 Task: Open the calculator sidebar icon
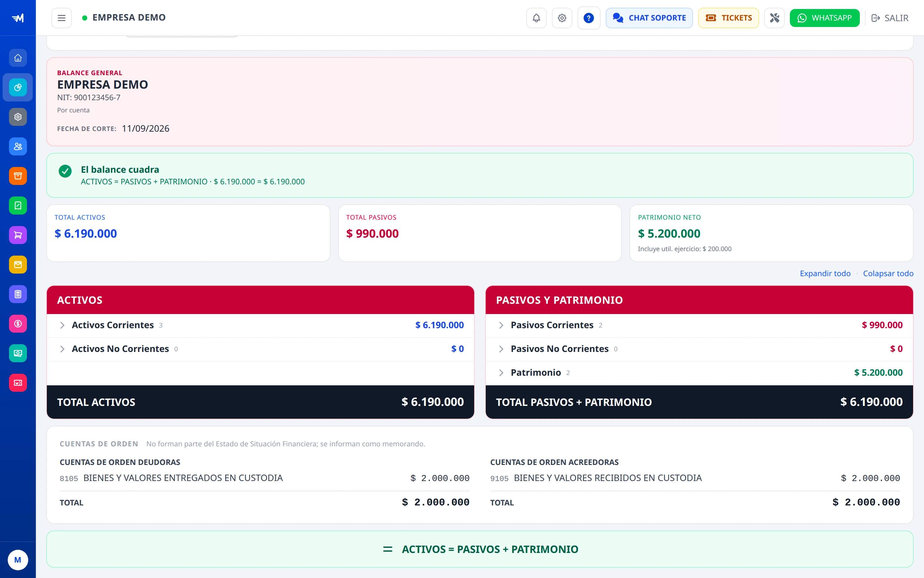pyautogui.click(x=18, y=294)
